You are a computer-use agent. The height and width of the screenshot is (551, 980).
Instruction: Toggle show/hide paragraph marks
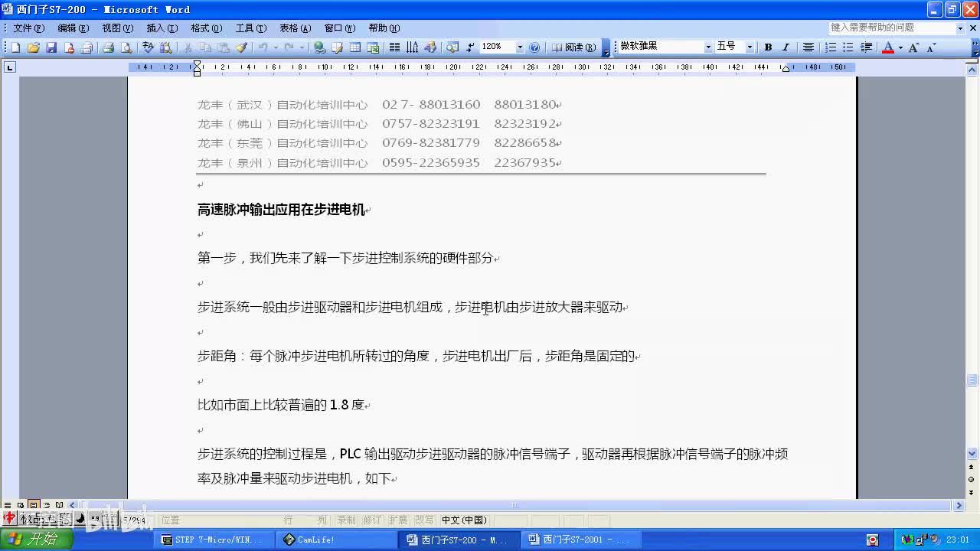point(470,47)
